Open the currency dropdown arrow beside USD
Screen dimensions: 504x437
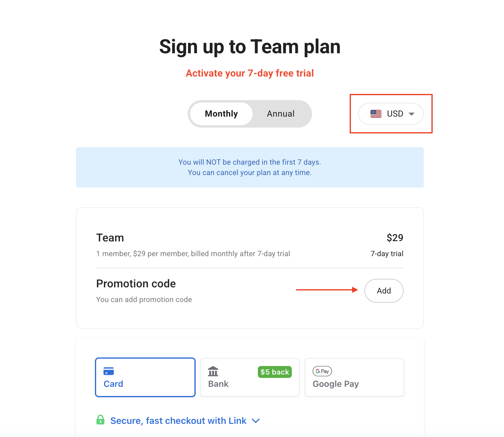[412, 114]
